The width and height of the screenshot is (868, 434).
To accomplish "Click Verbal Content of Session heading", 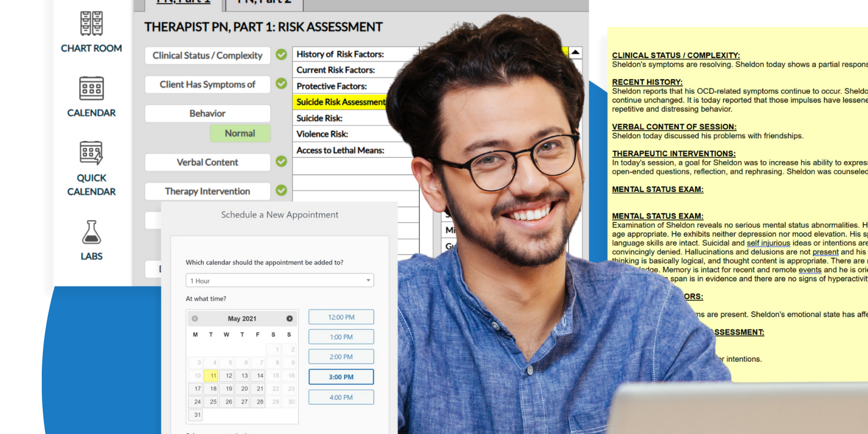I will coord(674,126).
